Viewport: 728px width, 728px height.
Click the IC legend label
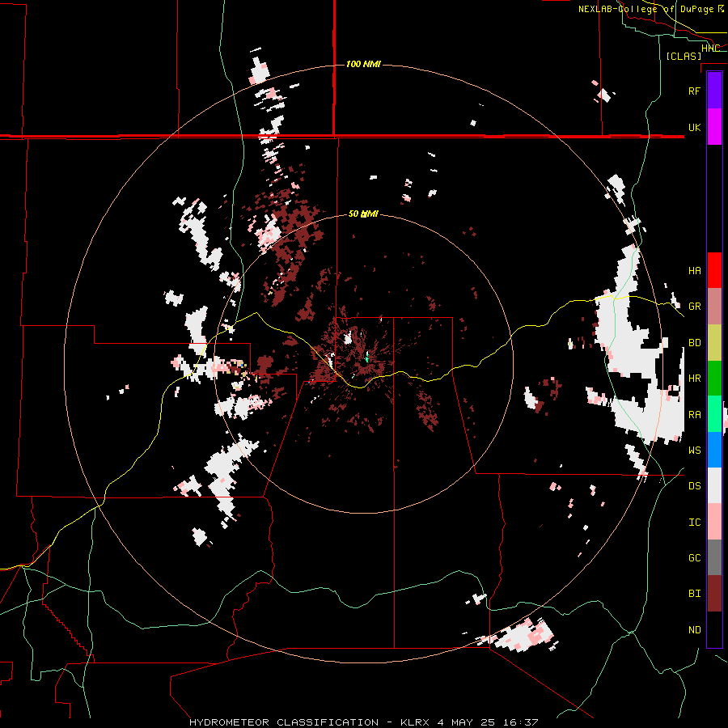694,523
